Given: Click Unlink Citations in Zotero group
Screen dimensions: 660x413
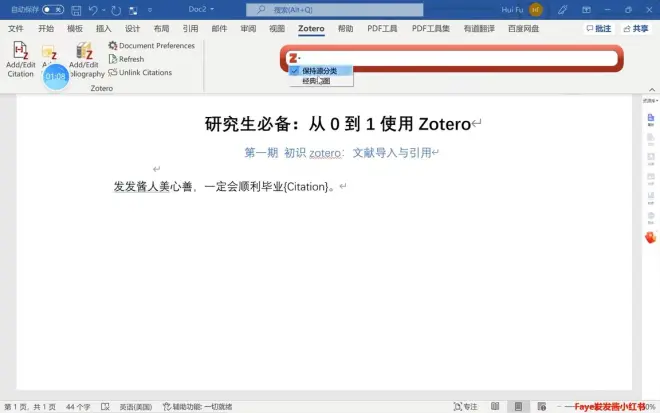Looking at the screenshot, I should [140, 72].
